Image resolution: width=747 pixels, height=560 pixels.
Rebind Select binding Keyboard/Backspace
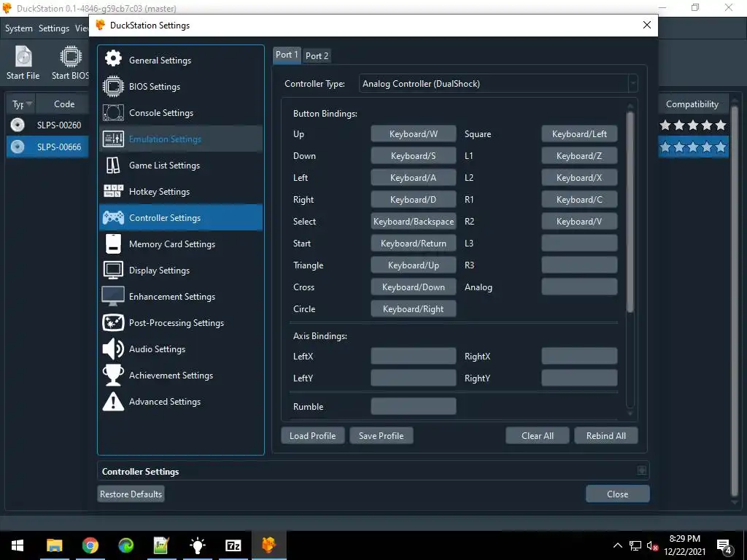[414, 222]
